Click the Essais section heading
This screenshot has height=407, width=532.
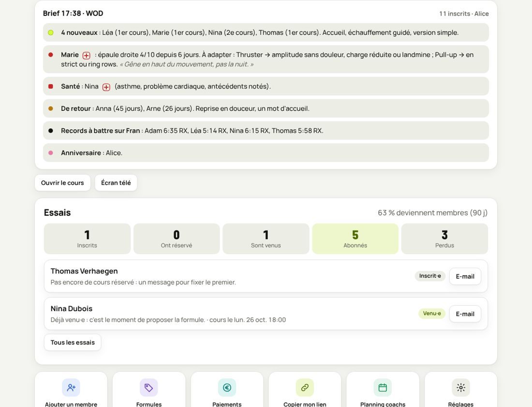[58, 213]
